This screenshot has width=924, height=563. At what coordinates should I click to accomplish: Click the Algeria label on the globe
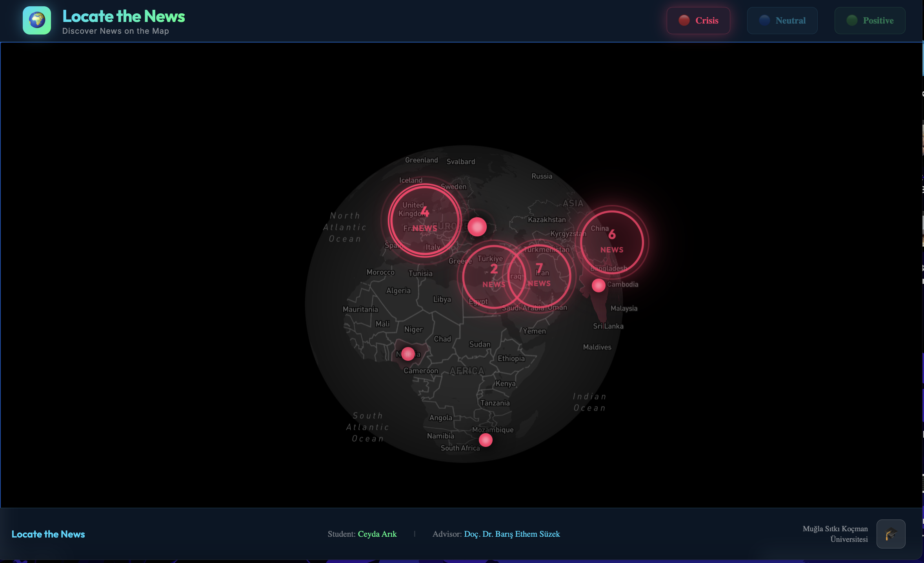[x=398, y=291]
